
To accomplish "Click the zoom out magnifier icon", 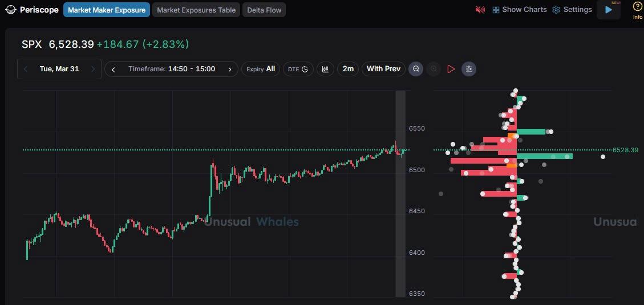I will [416, 69].
